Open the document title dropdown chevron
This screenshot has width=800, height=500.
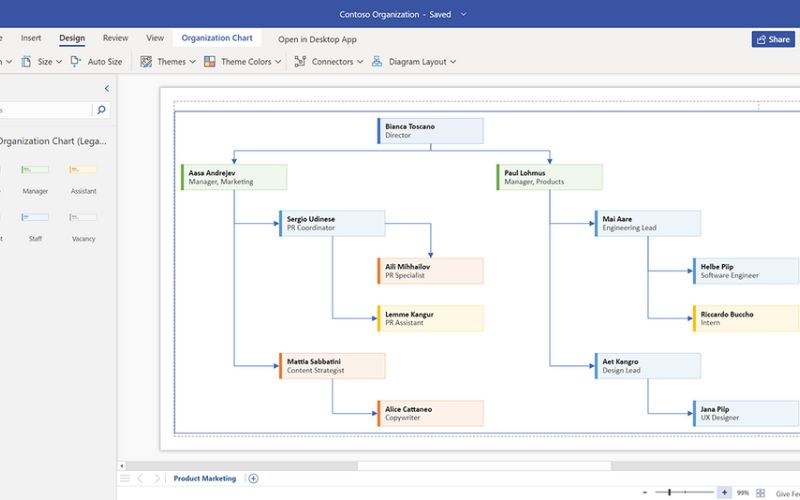click(463, 14)
